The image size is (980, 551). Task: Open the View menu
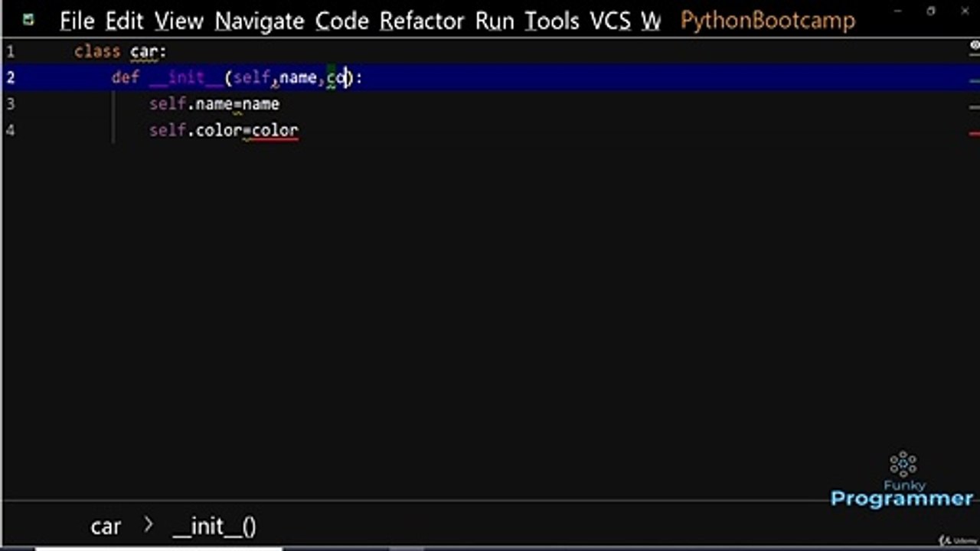(178, 21)
